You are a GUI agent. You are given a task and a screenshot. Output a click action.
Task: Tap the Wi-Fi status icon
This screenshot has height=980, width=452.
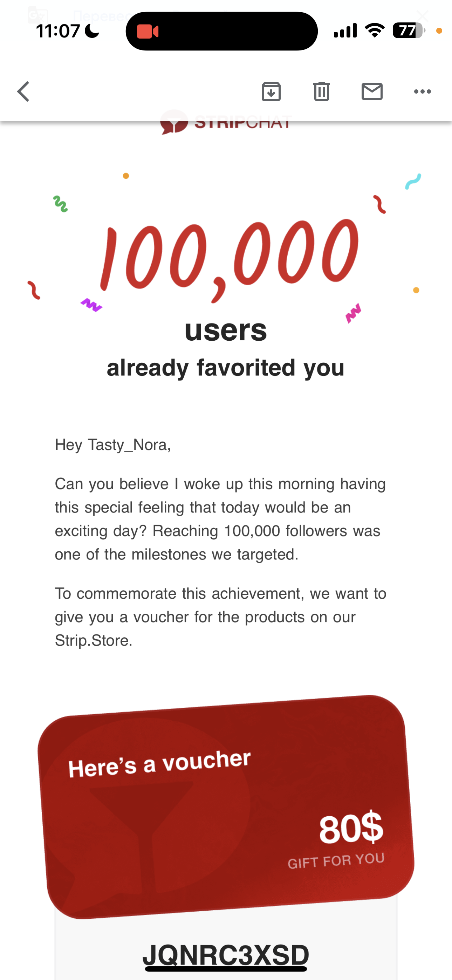click(374, 30)
